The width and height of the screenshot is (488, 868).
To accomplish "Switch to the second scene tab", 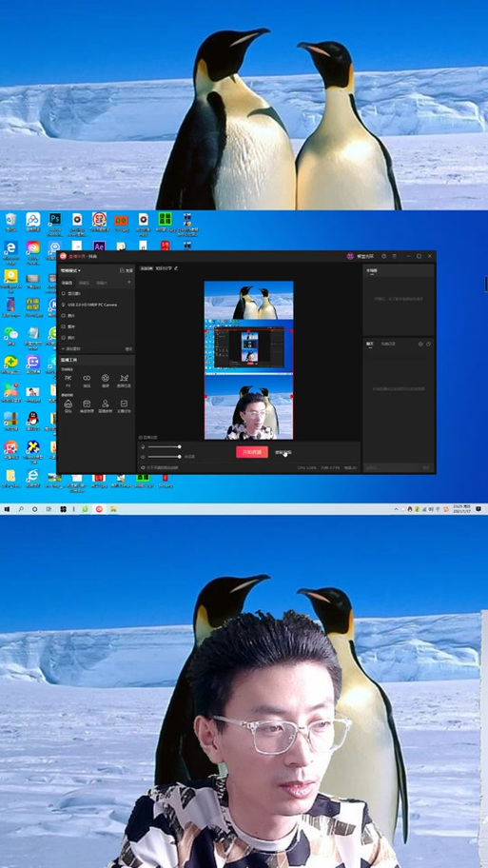I will click(x=84, y=283).
